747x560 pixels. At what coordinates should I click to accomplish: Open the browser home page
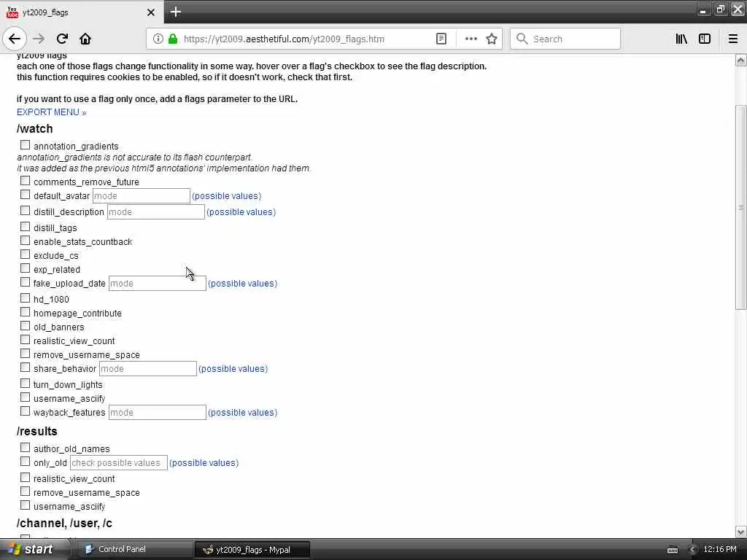85,39
